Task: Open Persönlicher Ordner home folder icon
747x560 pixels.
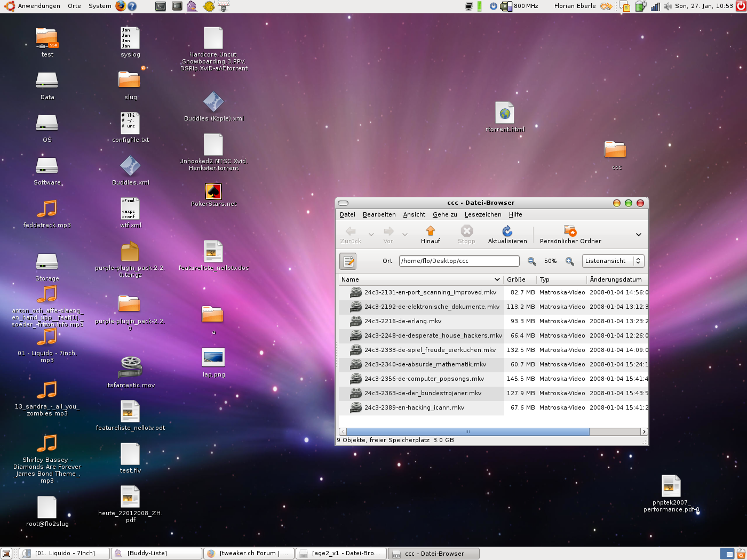Action: click(570, 231)
